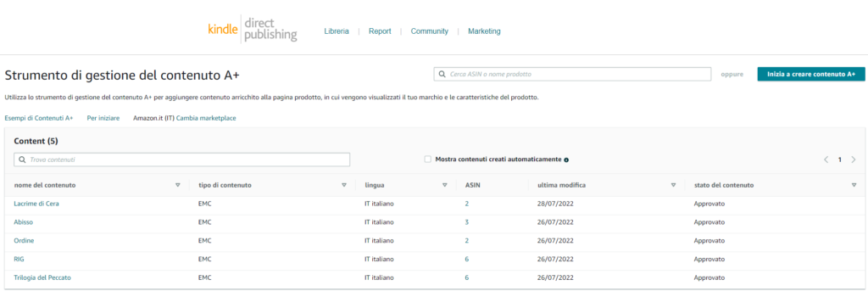
Task: Sort by ultima modifica arrow
Action: pyautogui.click(x=674, y=185)
